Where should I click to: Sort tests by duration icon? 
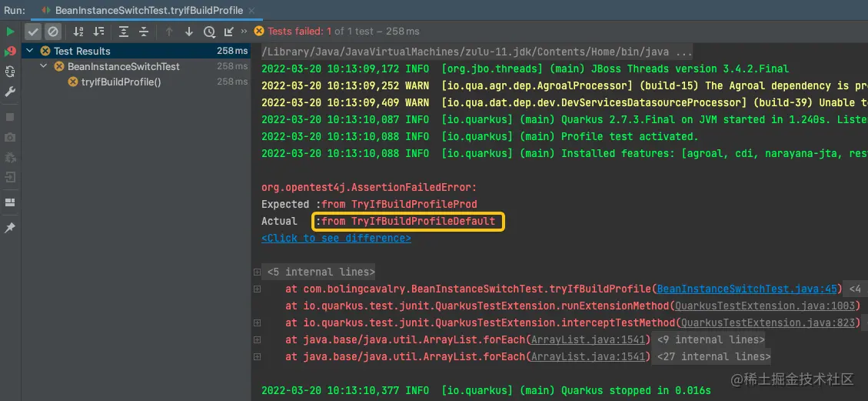pos(98,32)
